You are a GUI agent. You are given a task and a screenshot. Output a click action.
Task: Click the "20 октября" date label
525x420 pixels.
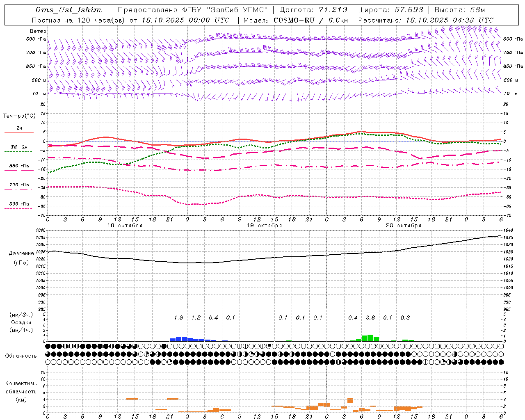(404, 226)
